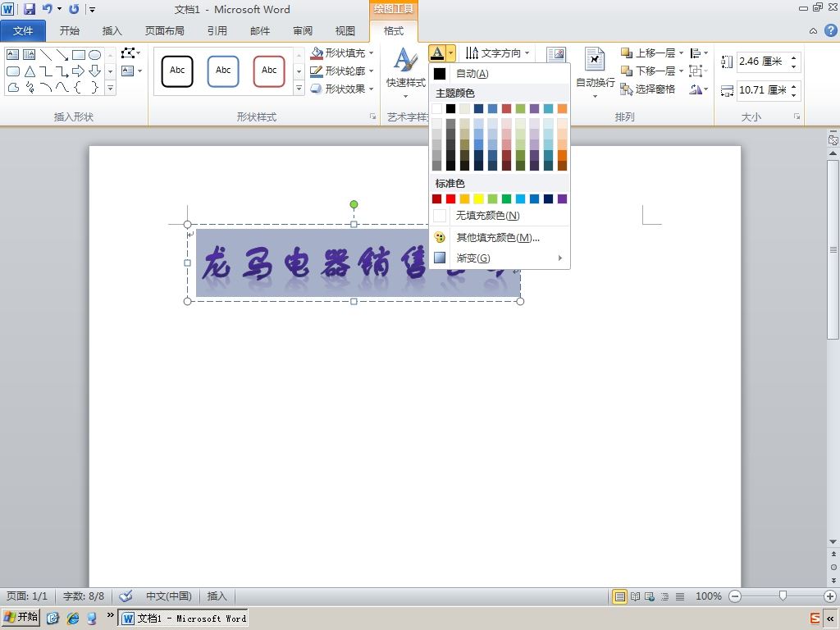This screenshot has height=630, width=840.
Task: Click the Undo icon
Action: [47, 8]
